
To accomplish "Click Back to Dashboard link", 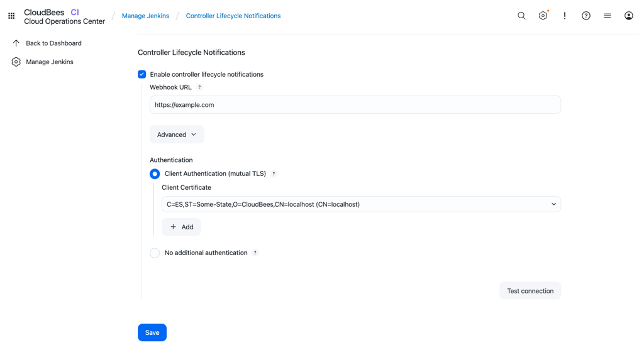I will pyautogui.click(x=53, y=43).
